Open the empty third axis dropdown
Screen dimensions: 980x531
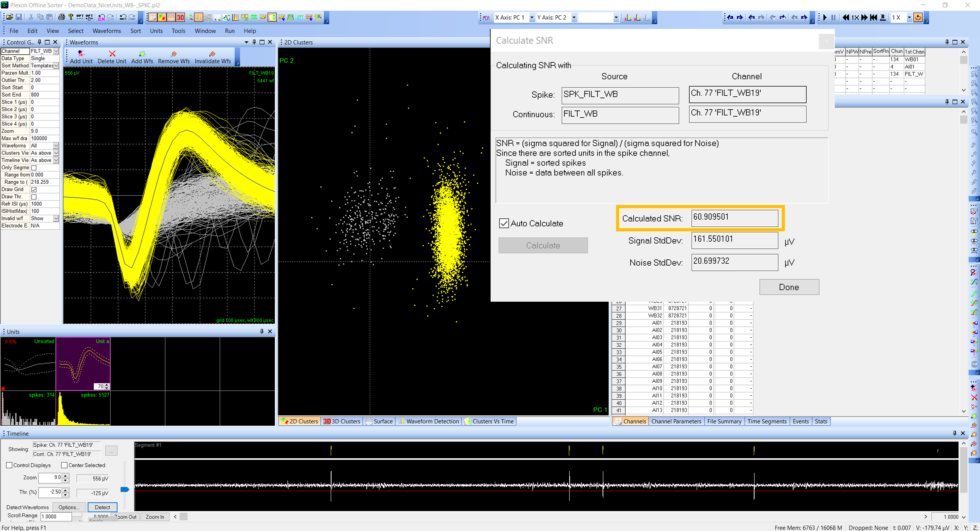click(616, 18)
